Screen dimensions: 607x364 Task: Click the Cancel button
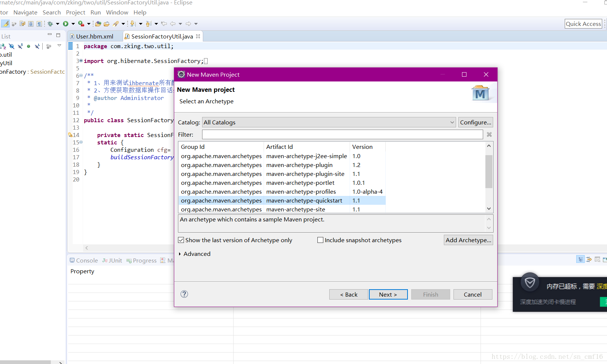[x=473, y=294]
